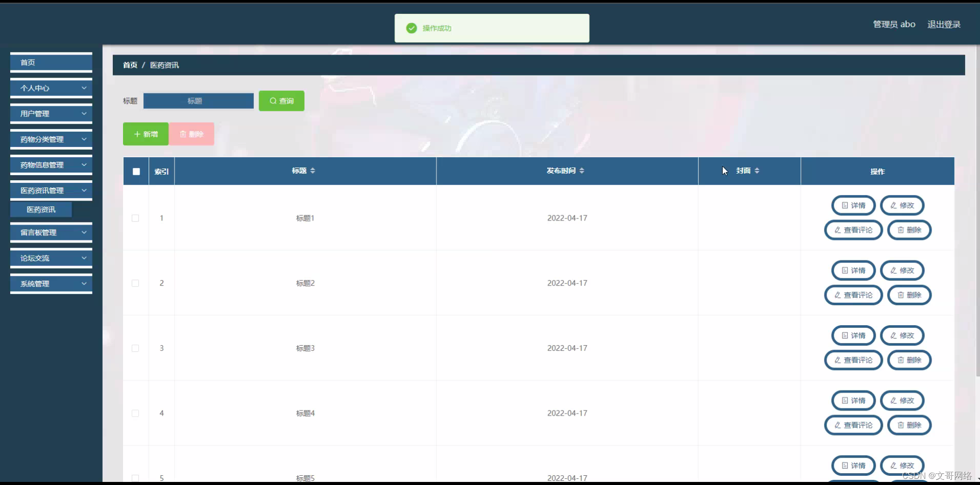Click the green success checkmark icon
Viewport: 980px width, 485px height.
point(411,28)
